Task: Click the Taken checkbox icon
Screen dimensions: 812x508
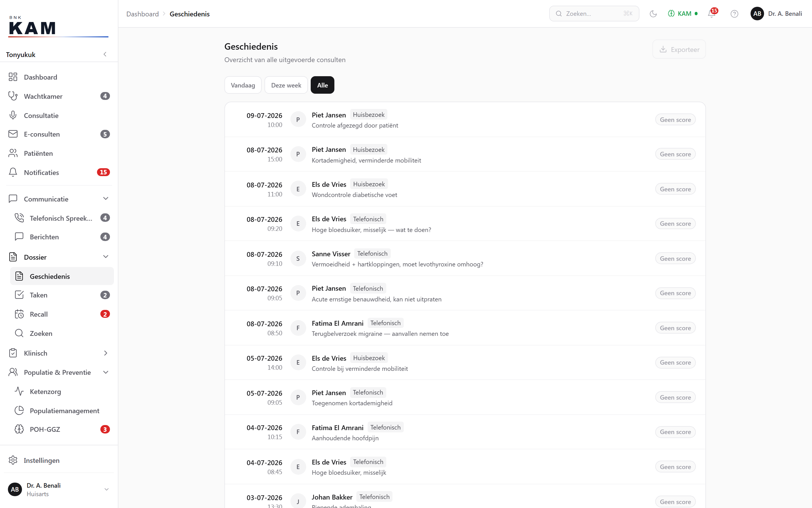Action: (x=19, y=295)
